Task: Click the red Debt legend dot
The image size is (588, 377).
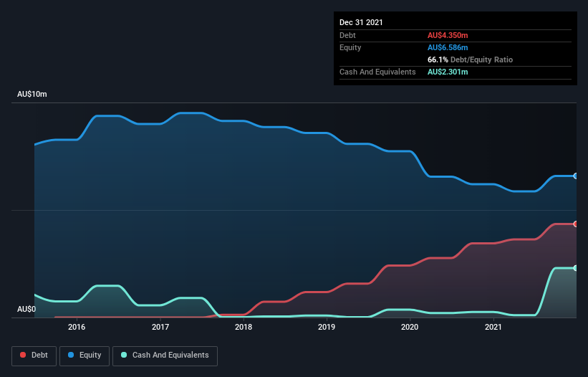Action: (23, 355)
